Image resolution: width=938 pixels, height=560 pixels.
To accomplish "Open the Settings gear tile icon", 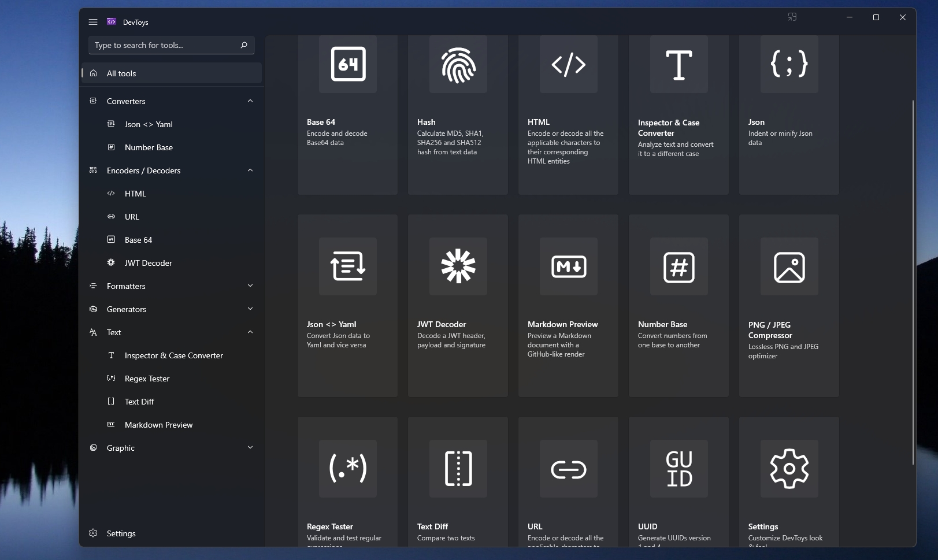I will (789, 469).
